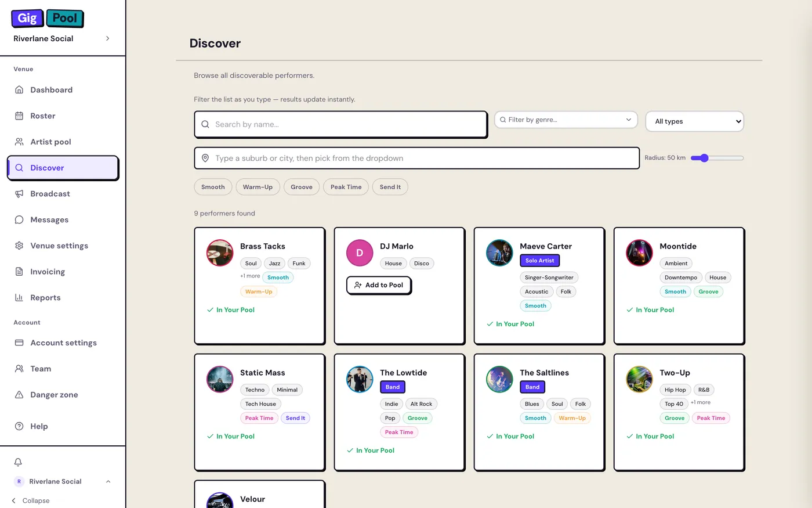Open The Saltlines performer name
The image size is (812, 508).
pos(544,373)
